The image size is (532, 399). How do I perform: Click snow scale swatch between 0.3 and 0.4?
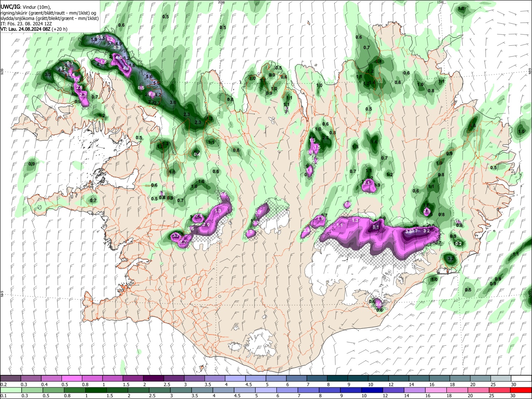click(31, 379)
